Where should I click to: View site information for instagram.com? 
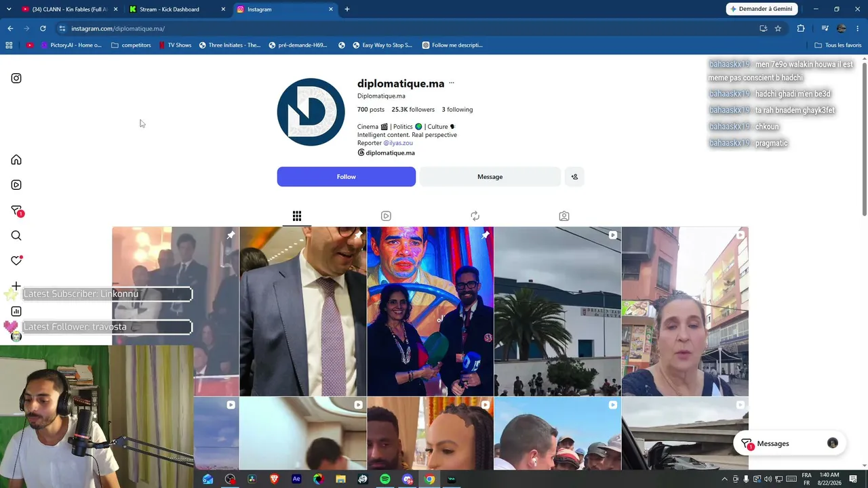[62, 28]
